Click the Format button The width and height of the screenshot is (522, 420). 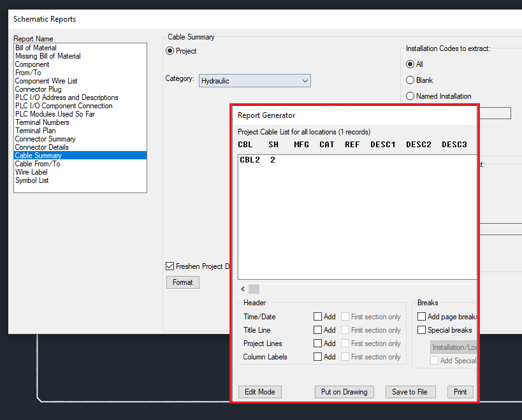coord(183,282)
